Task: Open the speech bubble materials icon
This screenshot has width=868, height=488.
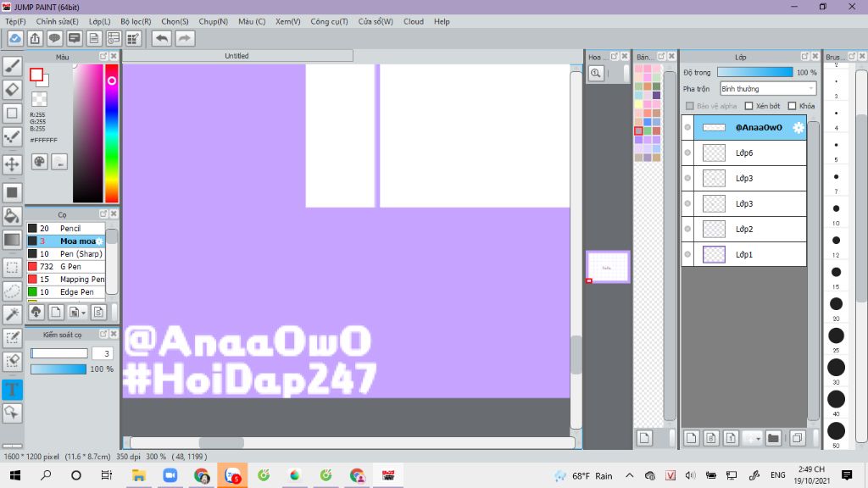Action: click(x=54, y=38)
